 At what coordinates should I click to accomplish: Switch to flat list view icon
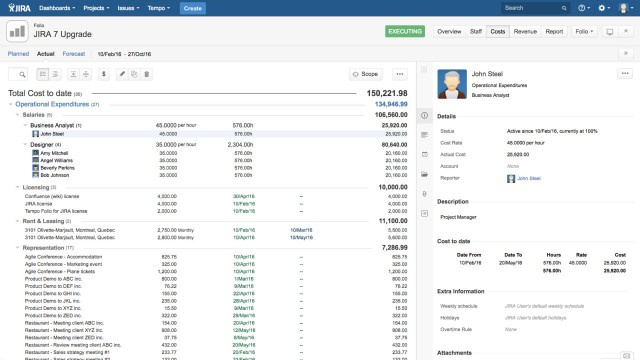click(55, 74)
